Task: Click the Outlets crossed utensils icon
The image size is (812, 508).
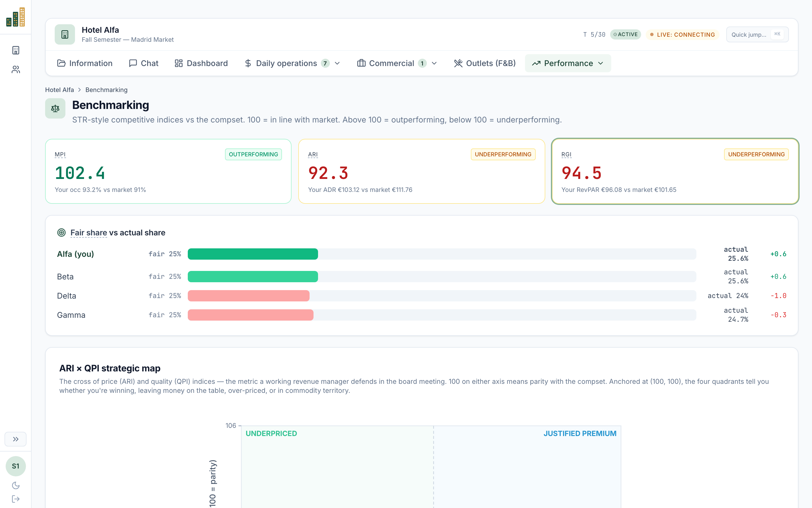Action: pyautogui.click(x=458, y=63)
